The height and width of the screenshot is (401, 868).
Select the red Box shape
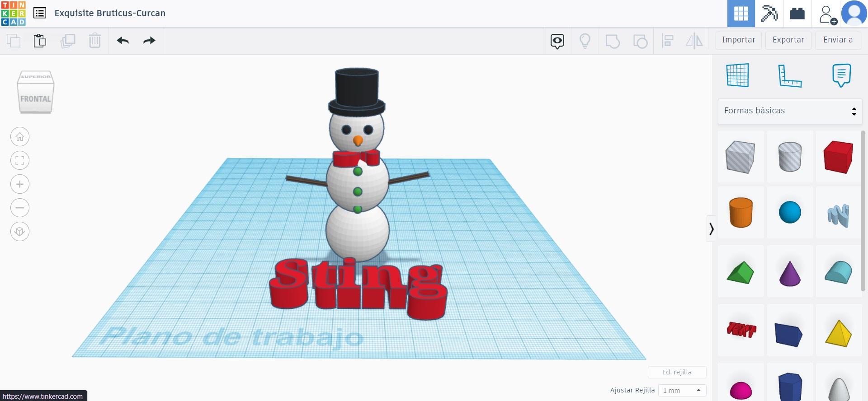tap(839, 157)
